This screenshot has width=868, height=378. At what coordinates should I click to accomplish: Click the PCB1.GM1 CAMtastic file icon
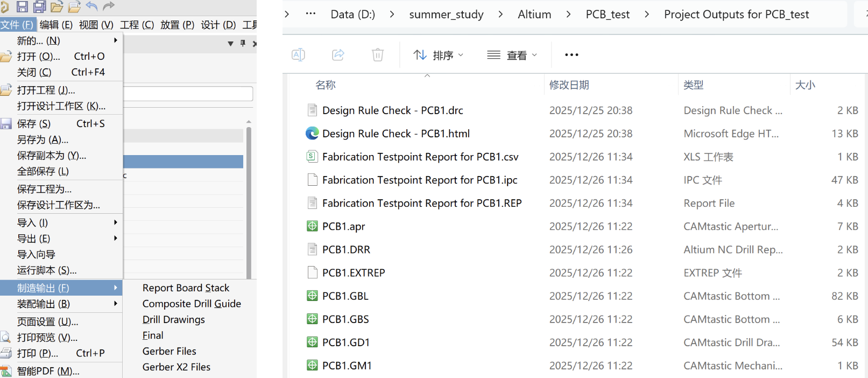[312, 365]
